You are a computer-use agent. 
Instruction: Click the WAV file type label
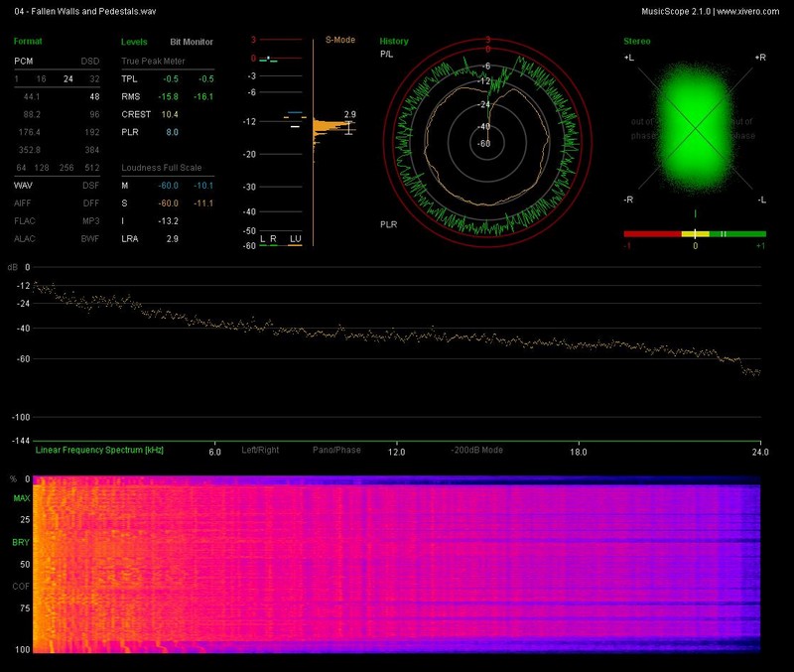point(23,186)
